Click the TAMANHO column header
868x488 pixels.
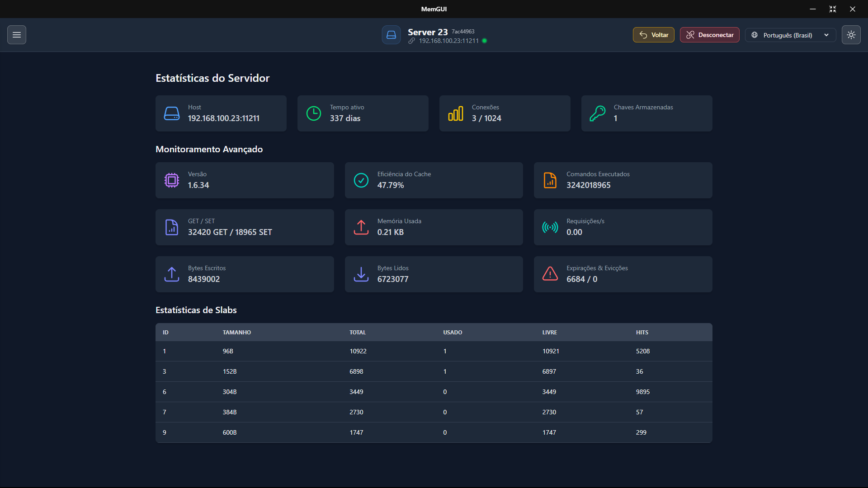click(237, 332)
